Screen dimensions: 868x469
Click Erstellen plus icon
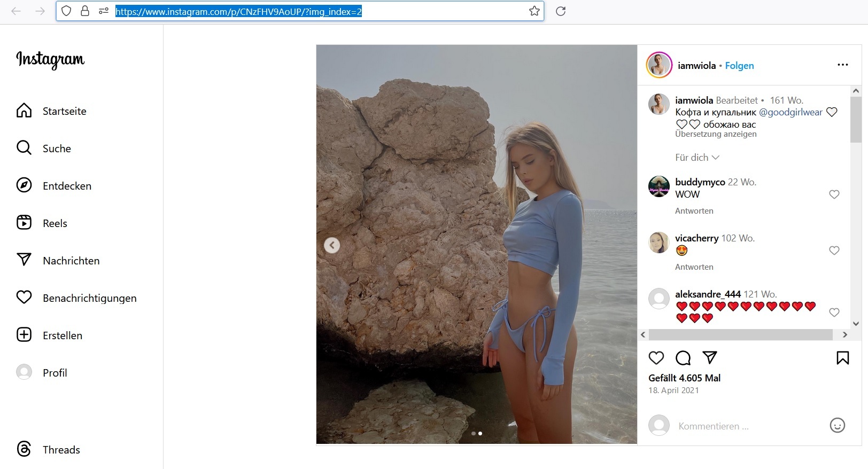click(x=24, y=335)
